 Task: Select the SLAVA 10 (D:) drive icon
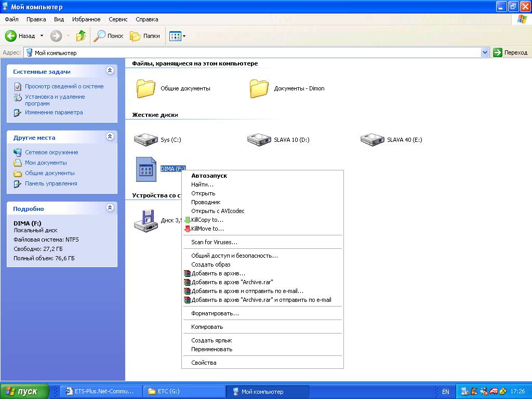click(259, 139)
